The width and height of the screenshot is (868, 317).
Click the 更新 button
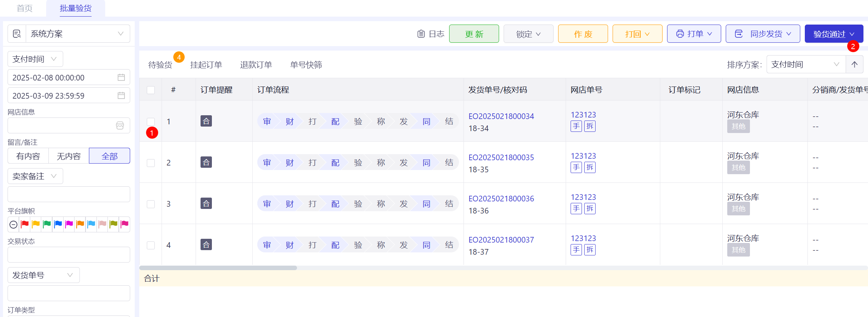pyautogui.click(x=474, y=34)
